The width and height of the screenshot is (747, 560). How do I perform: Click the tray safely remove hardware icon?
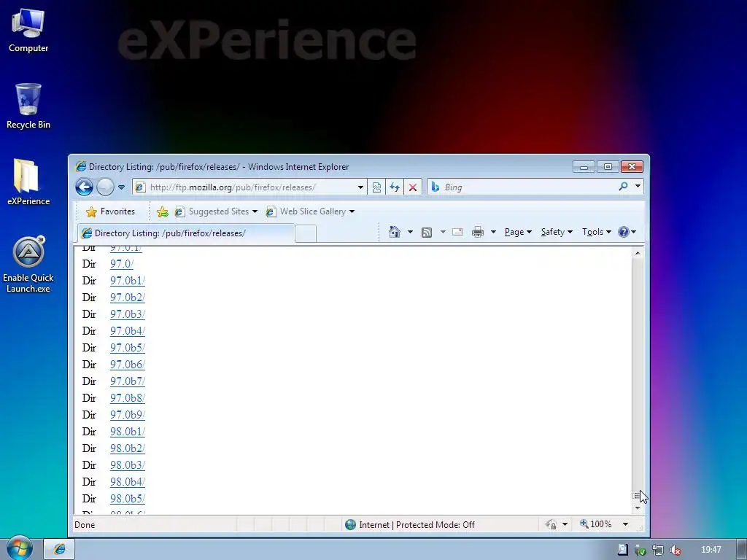pos(640,550)
